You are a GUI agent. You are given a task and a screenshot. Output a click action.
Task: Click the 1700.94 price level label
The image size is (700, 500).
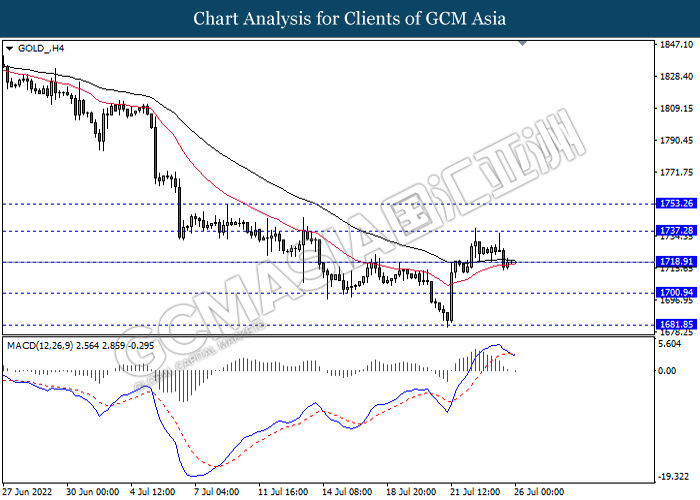click(x=676, y=293)
